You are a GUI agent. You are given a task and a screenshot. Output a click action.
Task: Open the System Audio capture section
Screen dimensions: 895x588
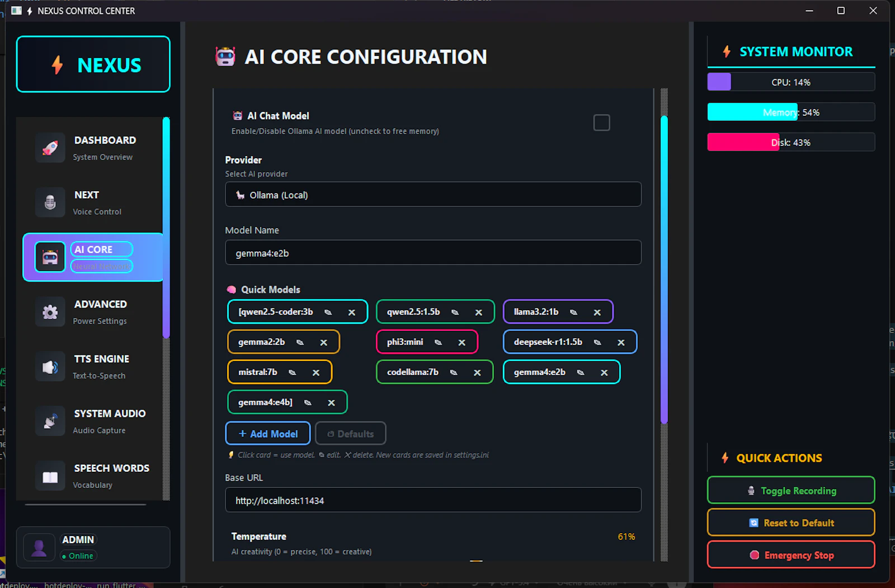[93, 421]
